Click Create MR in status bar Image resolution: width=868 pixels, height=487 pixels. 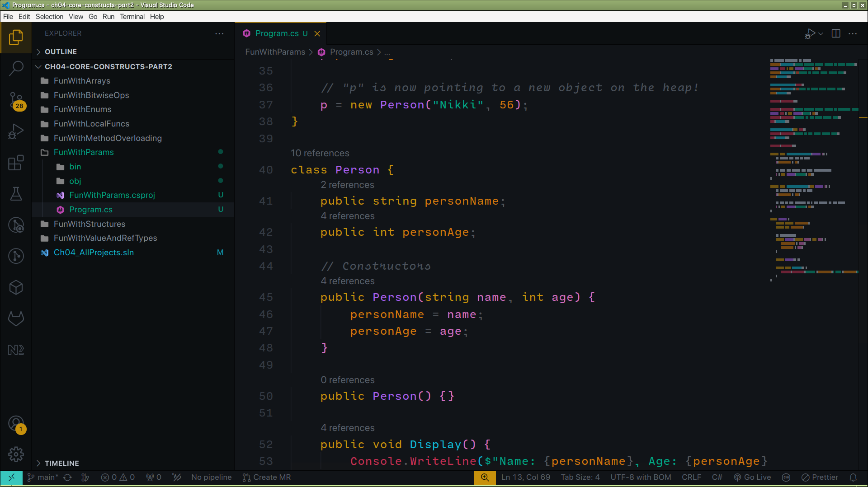point(267,478)
